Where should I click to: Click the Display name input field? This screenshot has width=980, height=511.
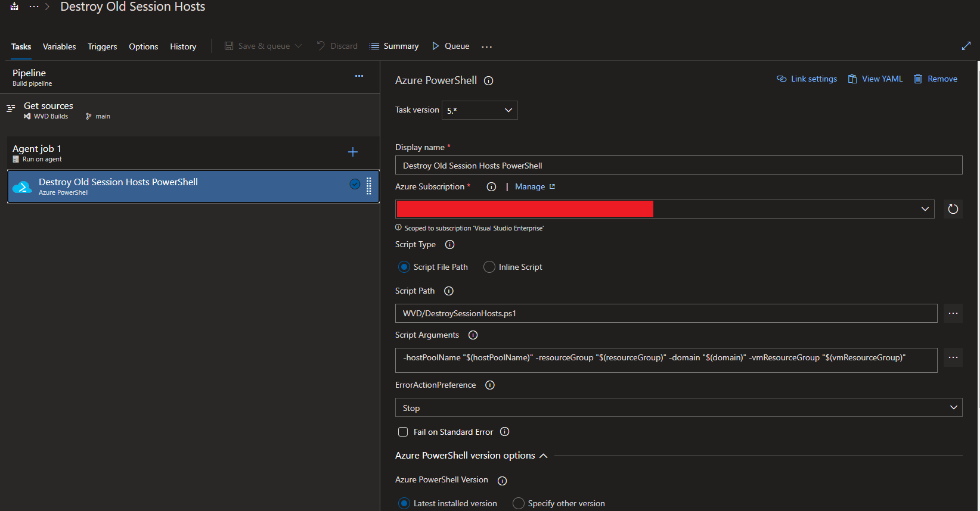coord(678,166)
